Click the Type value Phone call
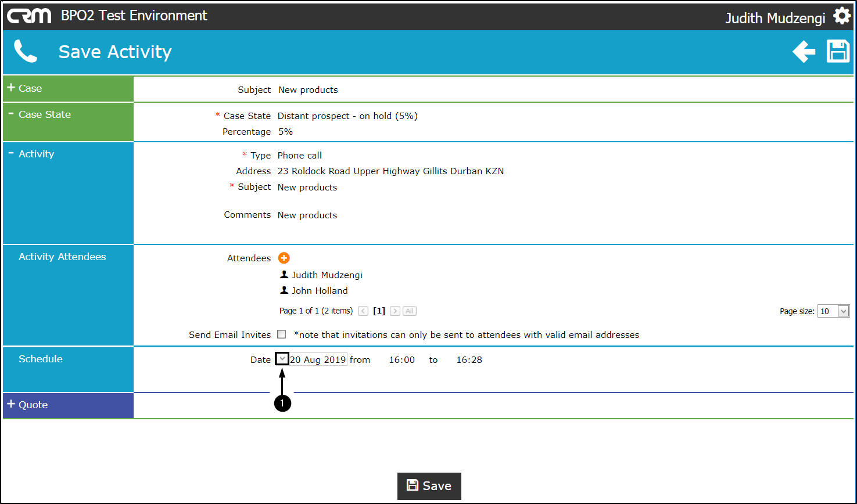Screen dimensions: 857x504 point(300,155)
